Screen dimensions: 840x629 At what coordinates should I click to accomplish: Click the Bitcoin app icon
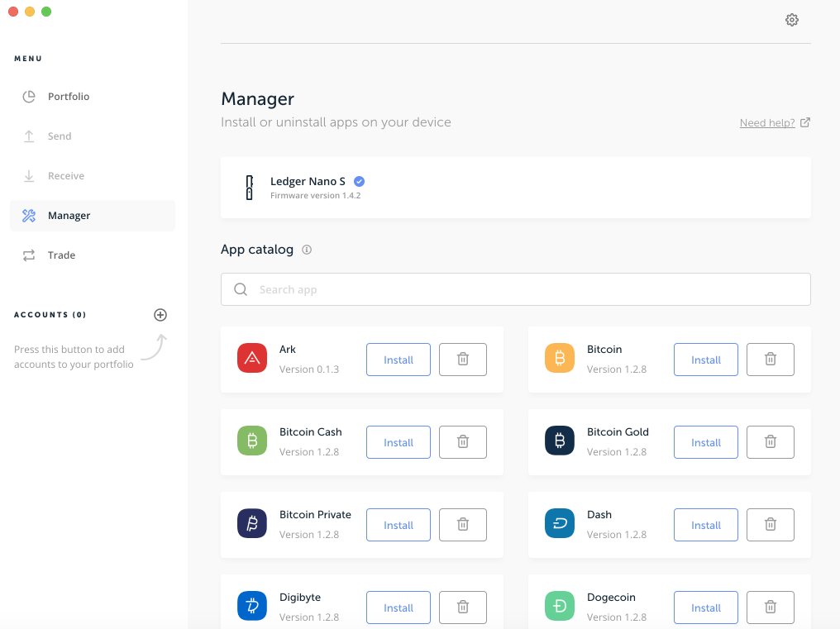(x=560, y=358)
